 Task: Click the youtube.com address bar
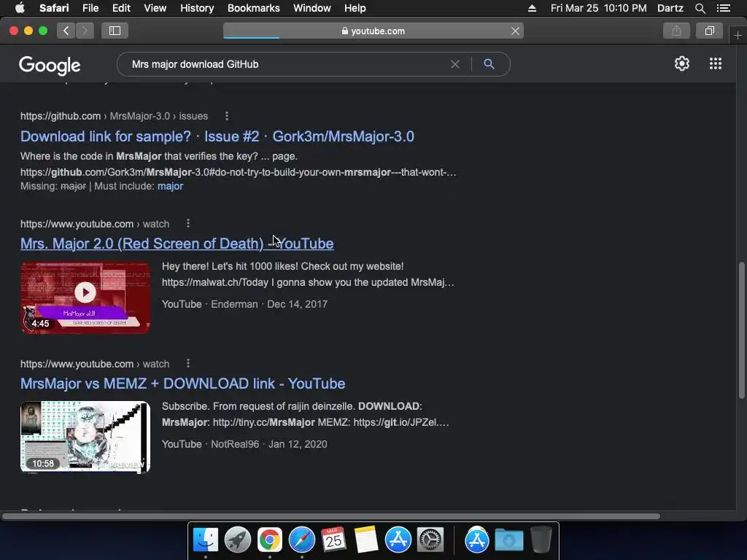point(373,31)
